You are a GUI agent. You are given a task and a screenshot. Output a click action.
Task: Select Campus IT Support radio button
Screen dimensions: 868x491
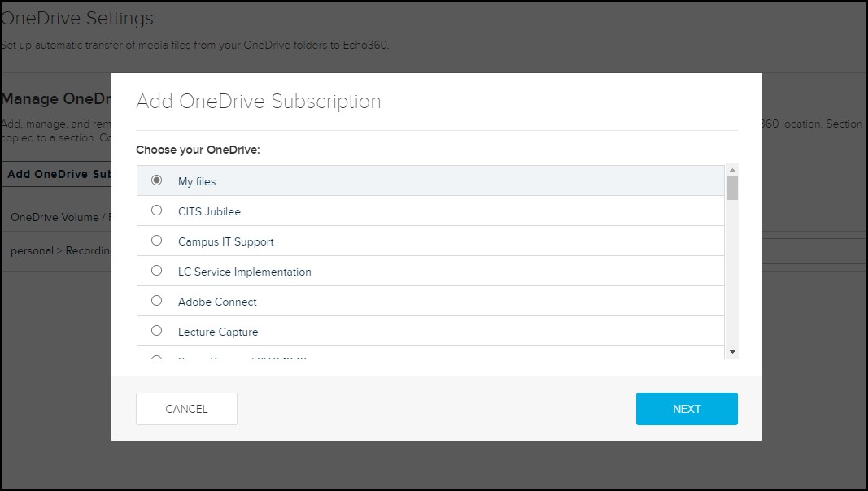click(157, 241)
